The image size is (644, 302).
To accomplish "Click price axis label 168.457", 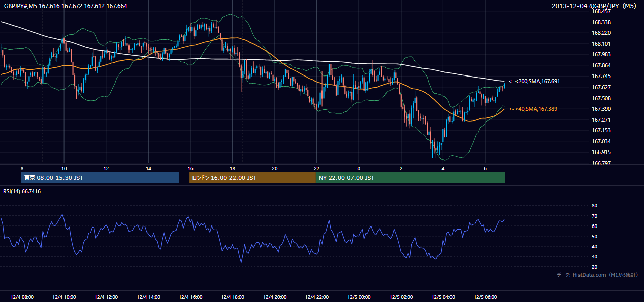I will pos(601,11).
